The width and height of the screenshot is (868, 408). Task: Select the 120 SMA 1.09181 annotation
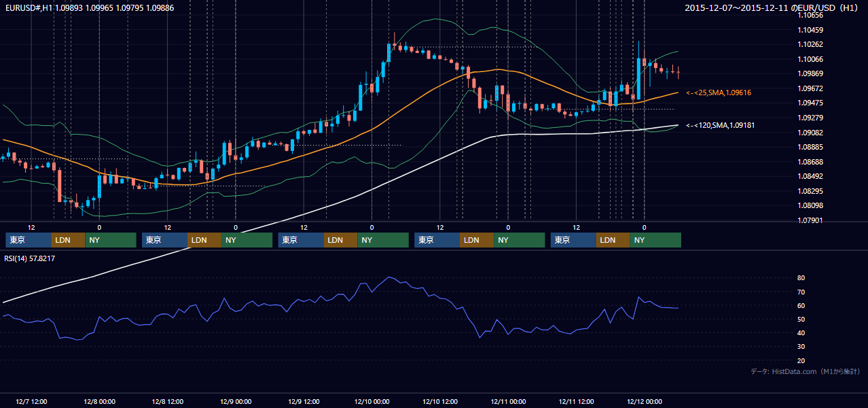point(720,125)
